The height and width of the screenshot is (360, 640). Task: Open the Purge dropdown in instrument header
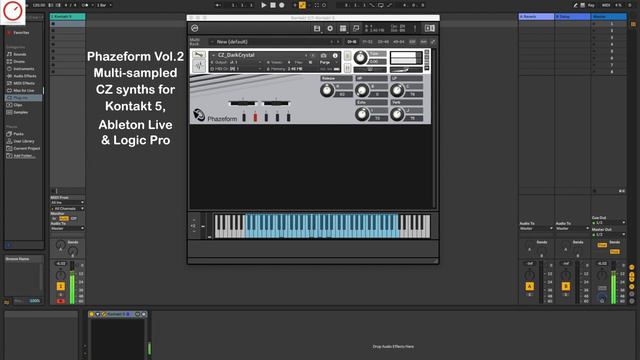[x=328, y=62]
